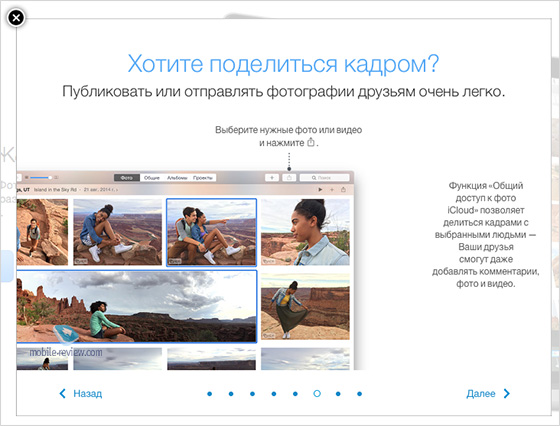Select the Фото tab in the illustrated toolbar
560x426 pixels.
point(127,177)
